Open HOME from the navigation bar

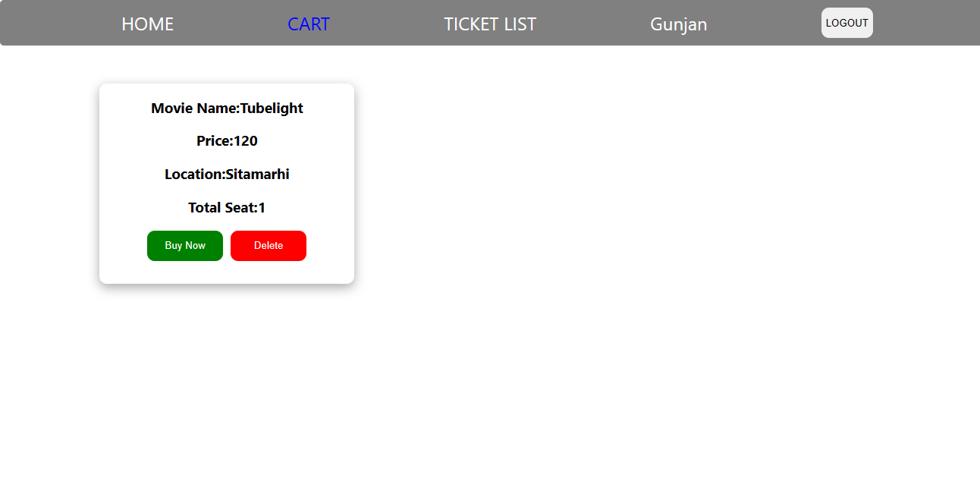tap(147, 24)
